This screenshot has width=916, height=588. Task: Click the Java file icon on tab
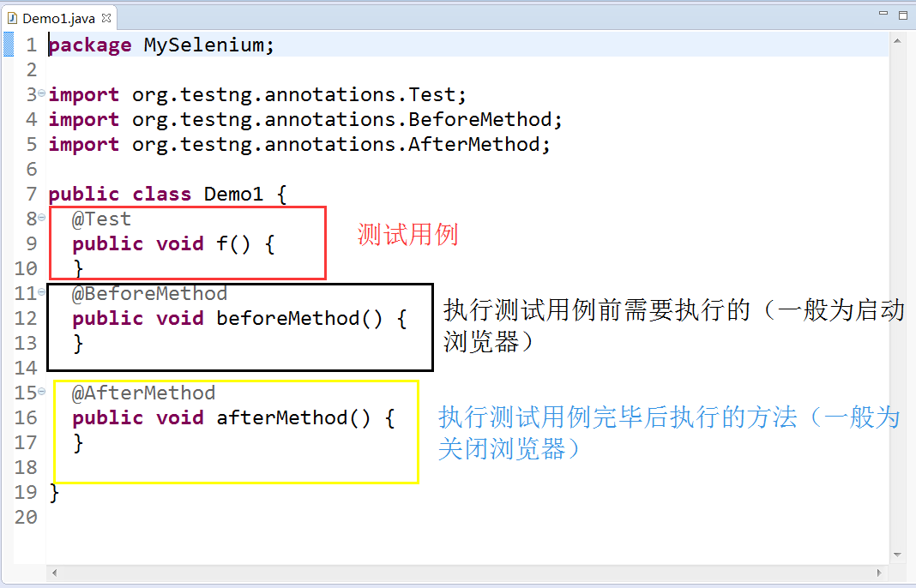point(12,19)
